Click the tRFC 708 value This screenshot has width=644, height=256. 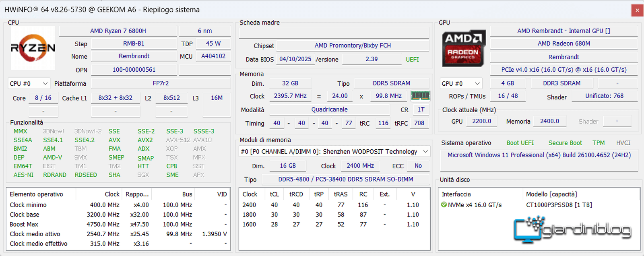tap(419, 123)
